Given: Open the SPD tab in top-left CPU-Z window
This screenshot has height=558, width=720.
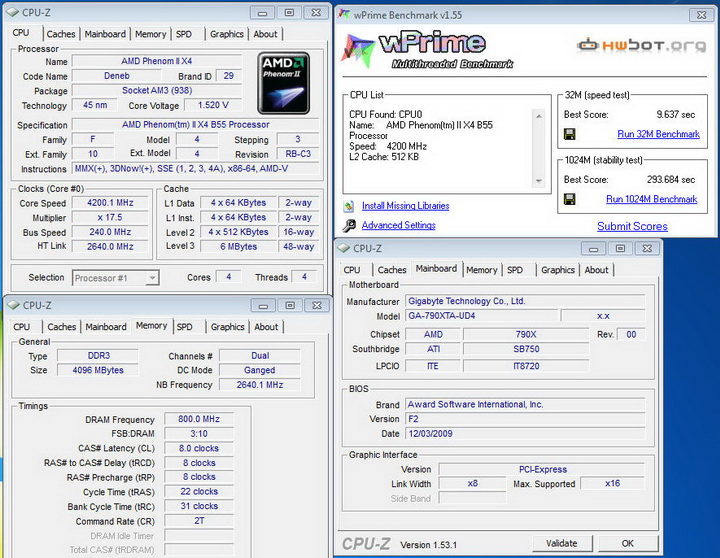Looking at the screenshot, I should [x=184, y=34].
